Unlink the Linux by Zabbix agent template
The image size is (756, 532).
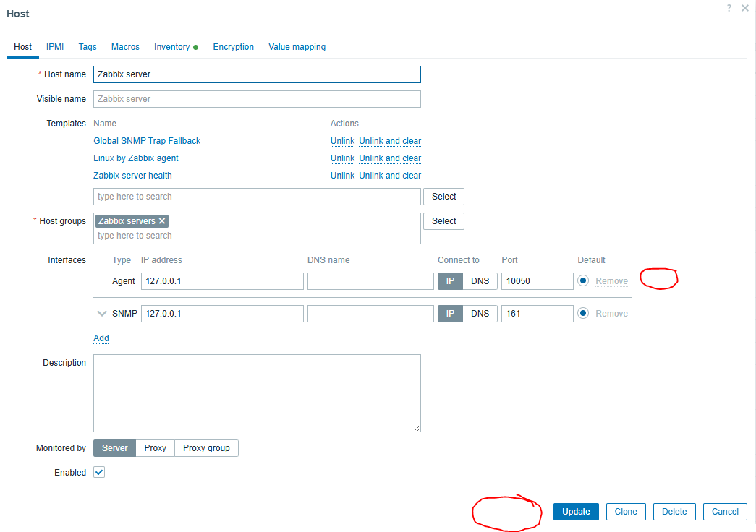(x=342, y=158)
